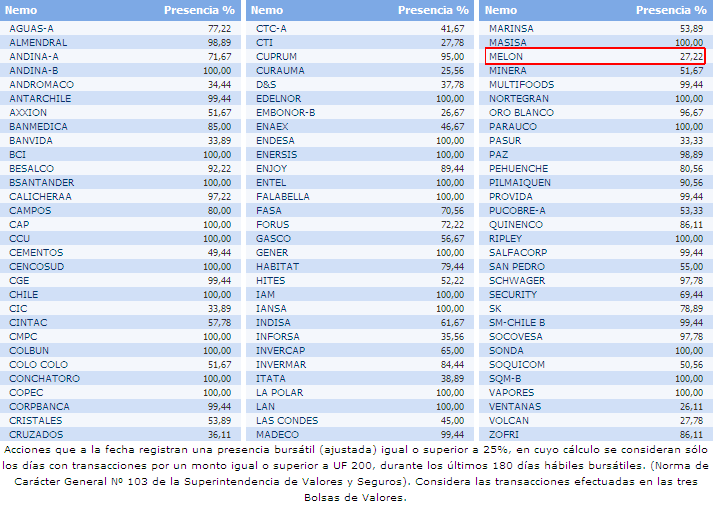Screen dimensions: 717x509
Task: Click the SQM-B row name
Action: coord(505,379)
